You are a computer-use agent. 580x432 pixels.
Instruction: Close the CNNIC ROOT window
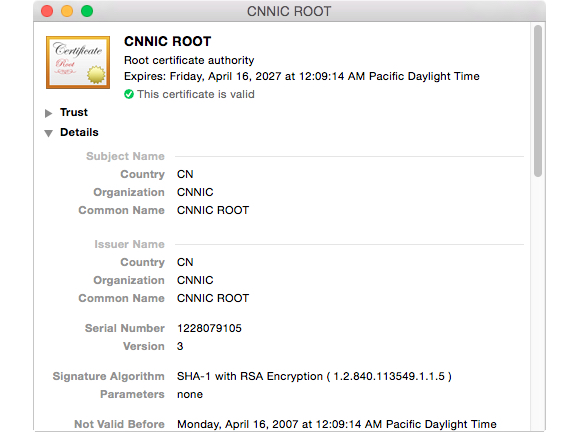[47, 11]
